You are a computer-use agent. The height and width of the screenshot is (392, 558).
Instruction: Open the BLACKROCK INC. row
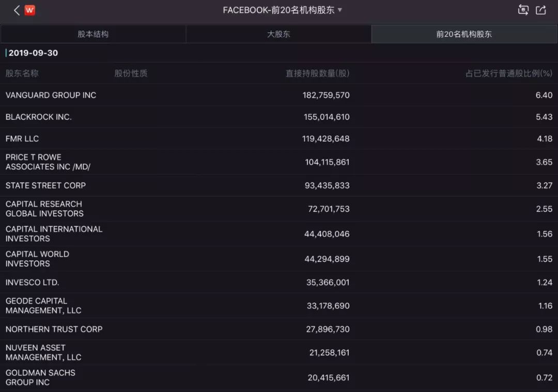click(x=279, y=117)
